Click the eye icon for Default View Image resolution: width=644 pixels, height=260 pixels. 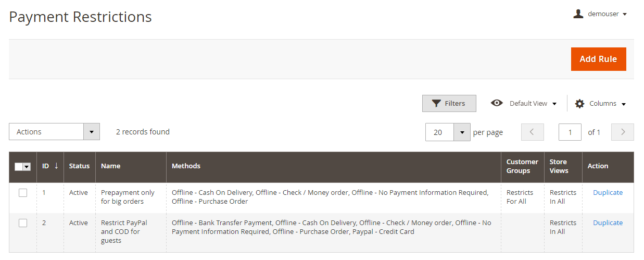(497, 103)
